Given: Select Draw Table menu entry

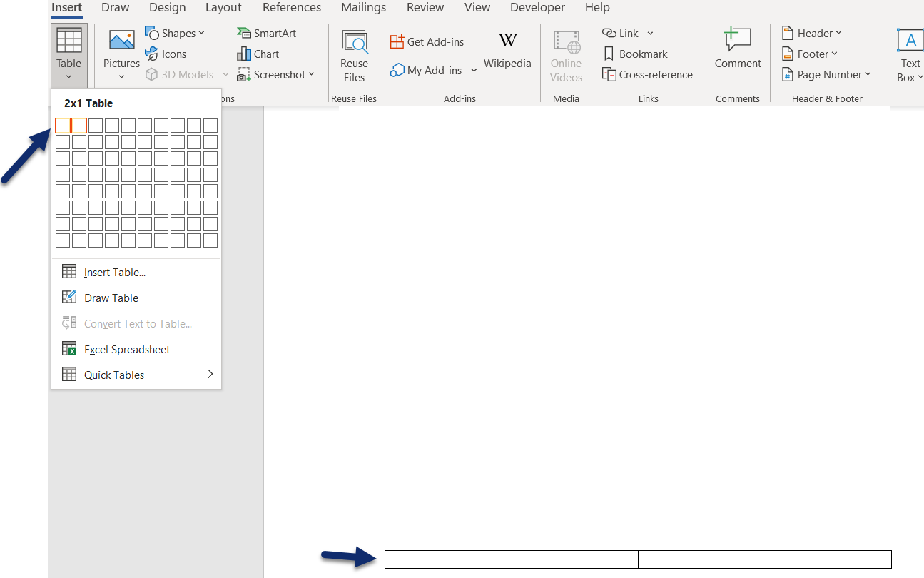Looking at the screenshot, I should click(x=136, y=298).
